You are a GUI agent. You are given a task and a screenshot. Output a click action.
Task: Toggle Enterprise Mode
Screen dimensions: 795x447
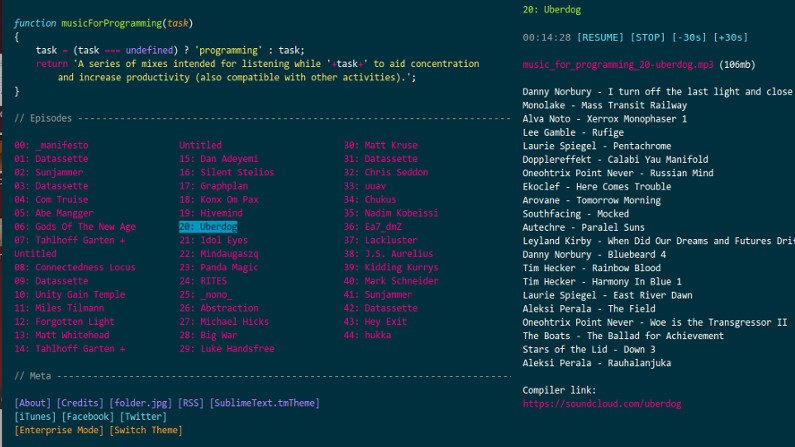coord(59,430)
